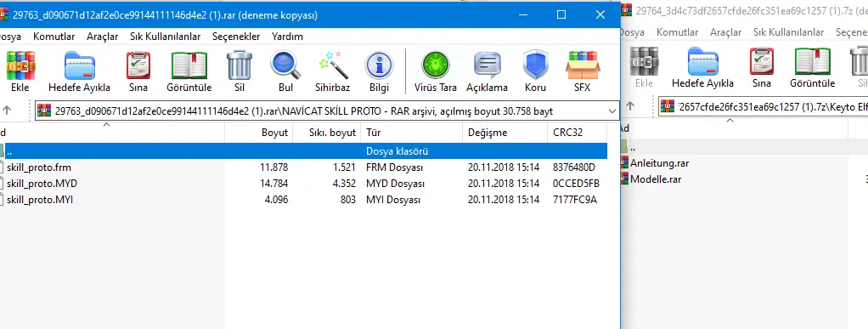The image size is (868, 329).
Task: Expand the archive path dropdown arrow
Action: [612, 111]
